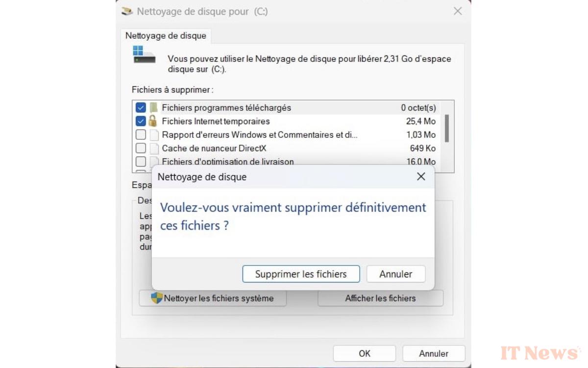Click the OK button at the bottom
The image size is (588, 368).
click(365, 353)
